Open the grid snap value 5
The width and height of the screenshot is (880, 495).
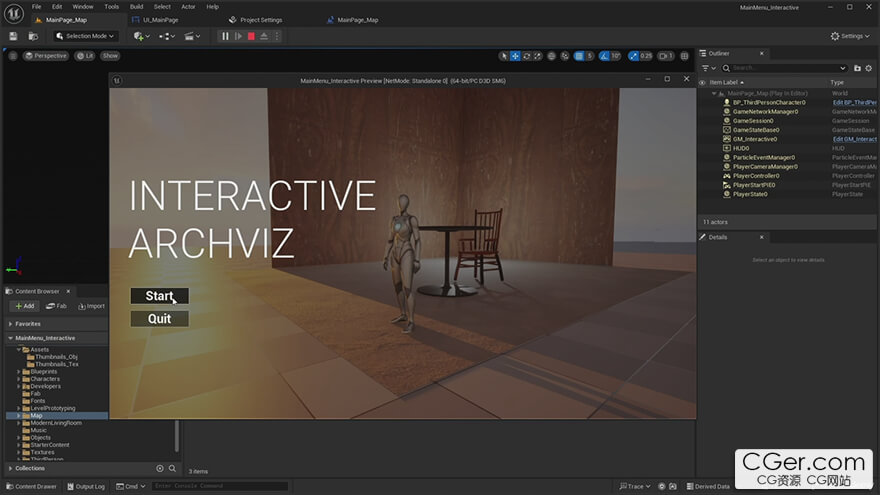point(590,56)
